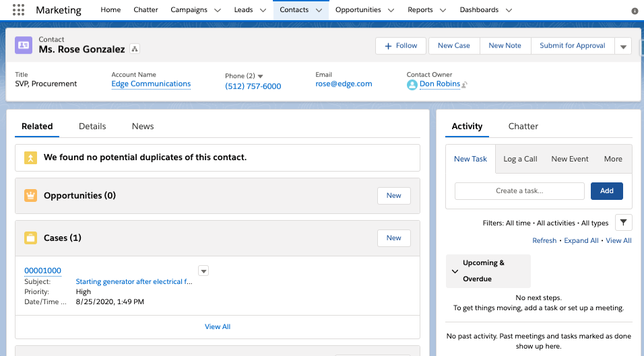Open Reports tab dropdown chevron
The image size is (644, 356).
coord(443,10)
